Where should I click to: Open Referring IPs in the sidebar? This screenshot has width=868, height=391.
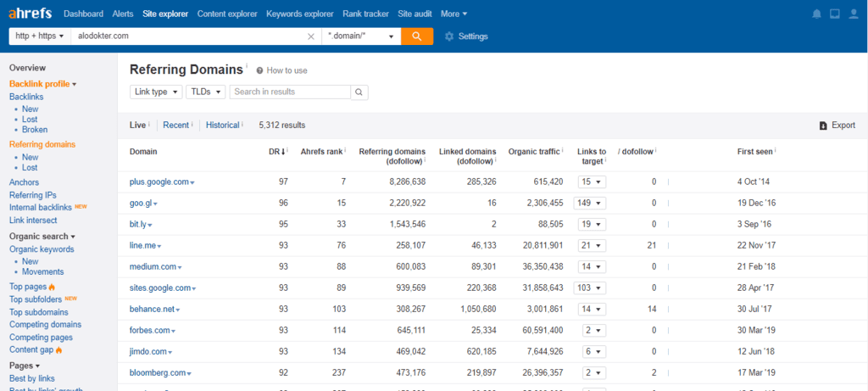tap(33, 195)
